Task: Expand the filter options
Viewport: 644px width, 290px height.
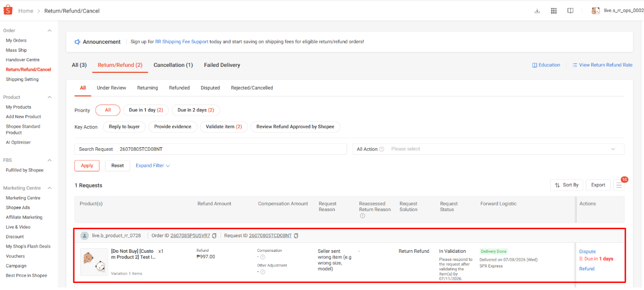Action: (x=153, y=165)
